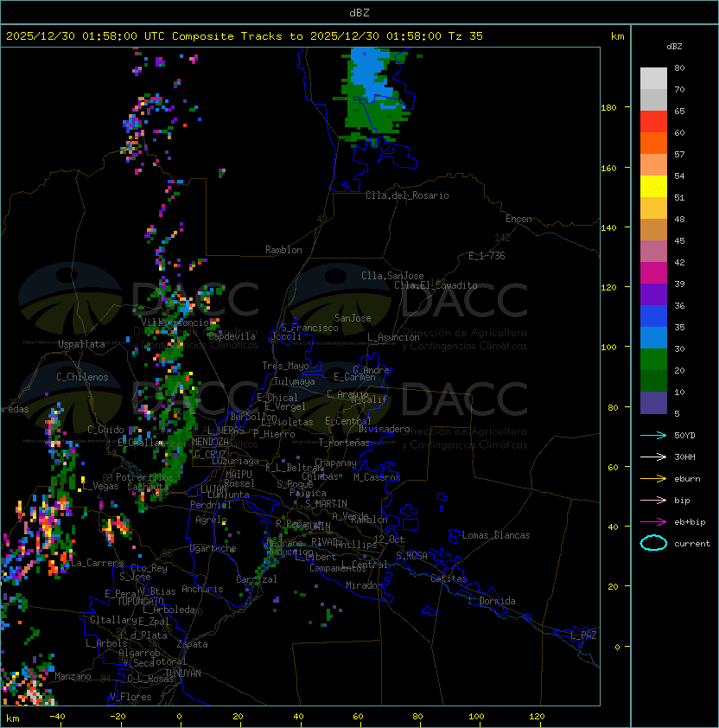The image size is (719, 728).
Task: Click the -40 km horizontal axis tick label
Action: pos(57,717)
